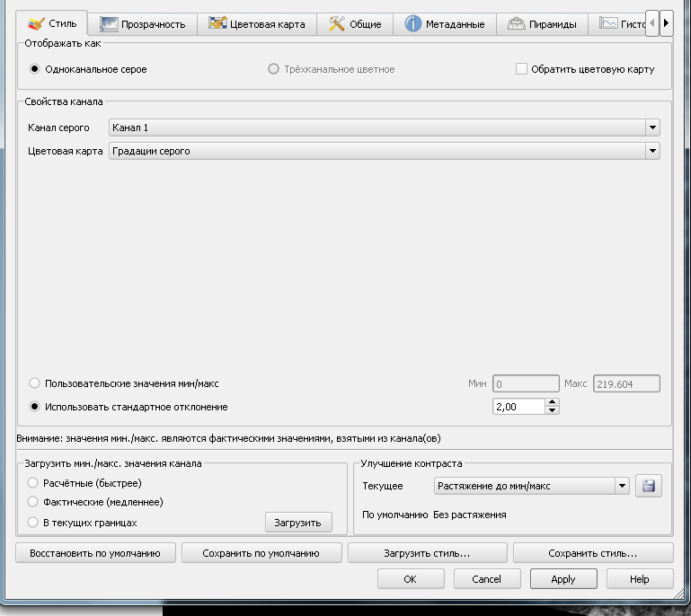Click the Загрузить стиль button
This screenshot has width=691, height=616.
tap(427, 553)
